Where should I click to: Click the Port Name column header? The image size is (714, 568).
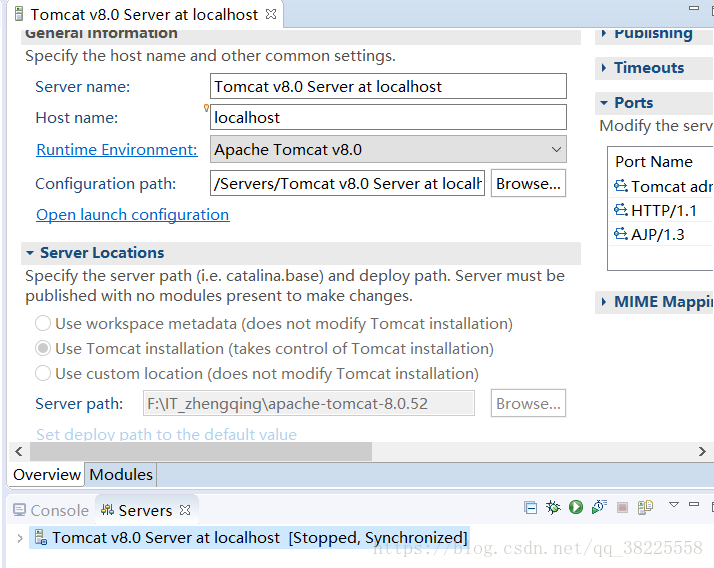pos(654,161)
